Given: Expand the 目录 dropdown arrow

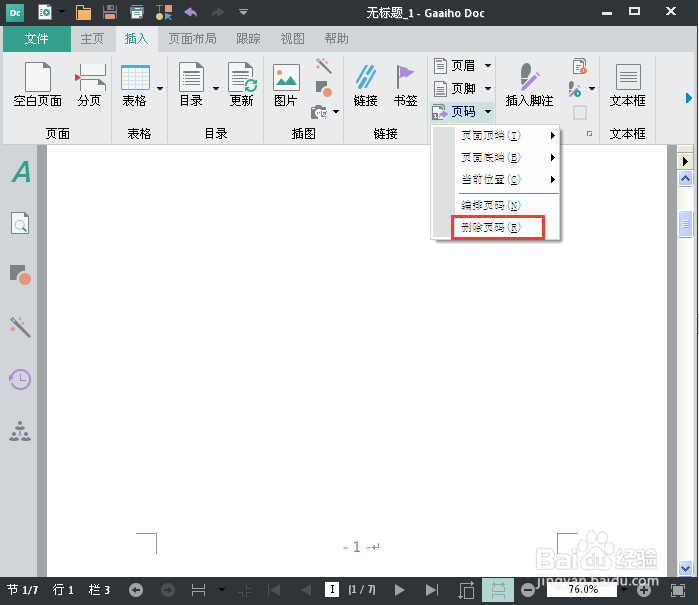Looking at the screenshot, I should [x=216, y=88].
